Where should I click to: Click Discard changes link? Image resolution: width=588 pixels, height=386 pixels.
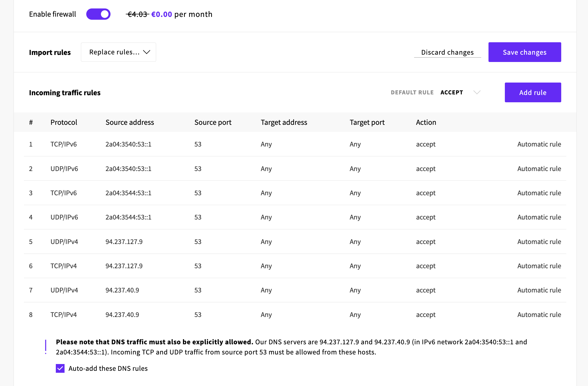point(447,52)
